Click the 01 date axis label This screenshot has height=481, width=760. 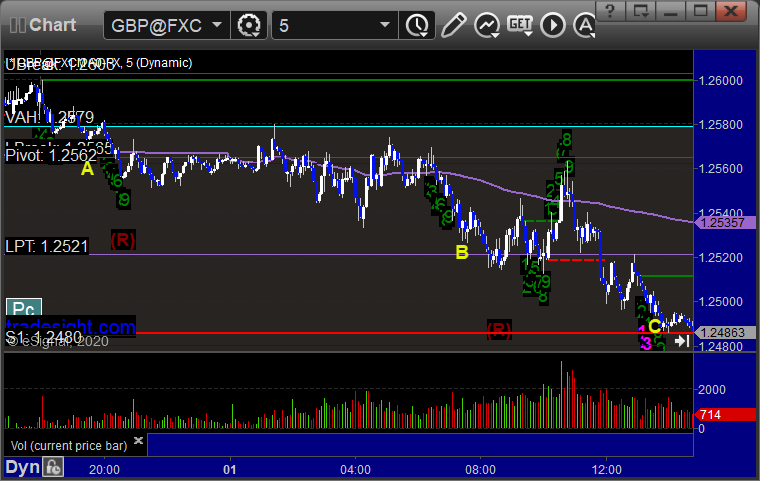[230, 469]
